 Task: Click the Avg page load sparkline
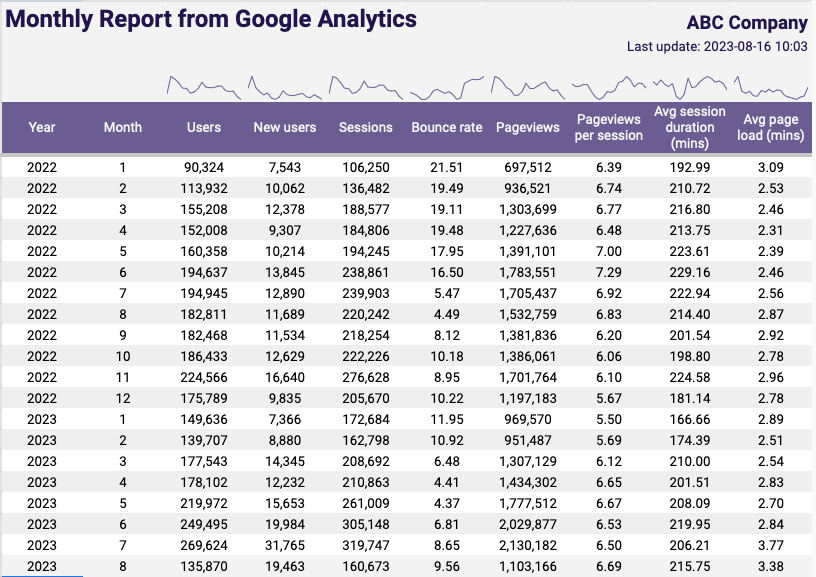pyautogui.click(x=772, y=88)
